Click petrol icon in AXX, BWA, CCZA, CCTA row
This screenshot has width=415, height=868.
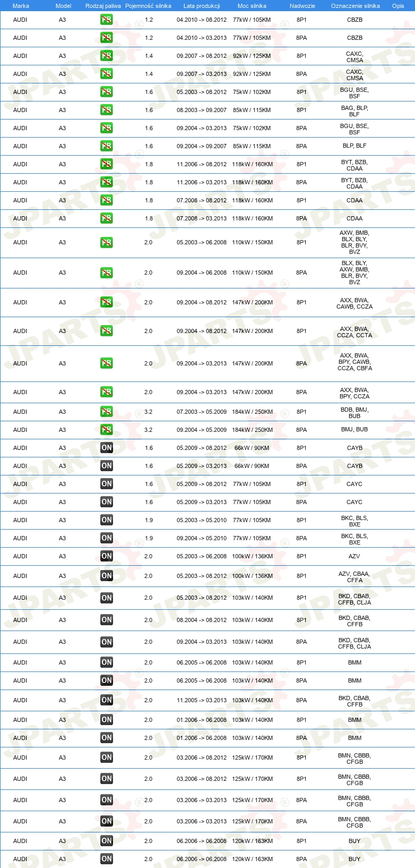tap(106, 331)
